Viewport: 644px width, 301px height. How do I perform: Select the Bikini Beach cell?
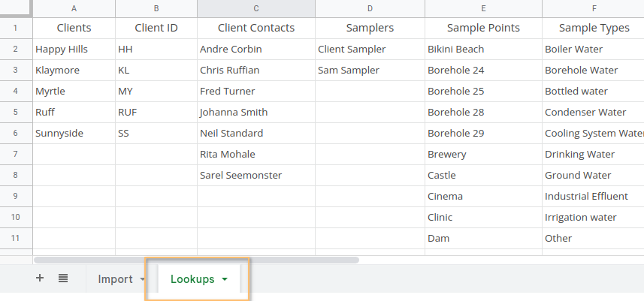pyautogui.click(x=482, y=49)
